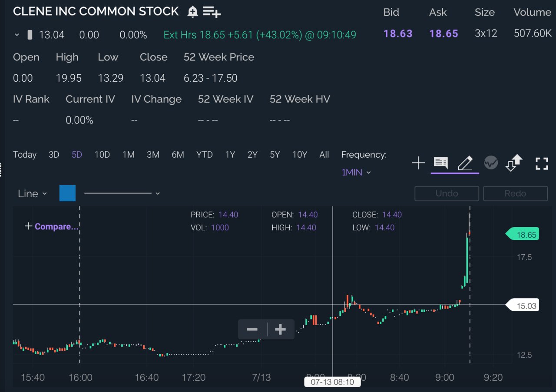The image size is (556, 392).
Task: Click the share/export arrows icon
Action: 514,163
